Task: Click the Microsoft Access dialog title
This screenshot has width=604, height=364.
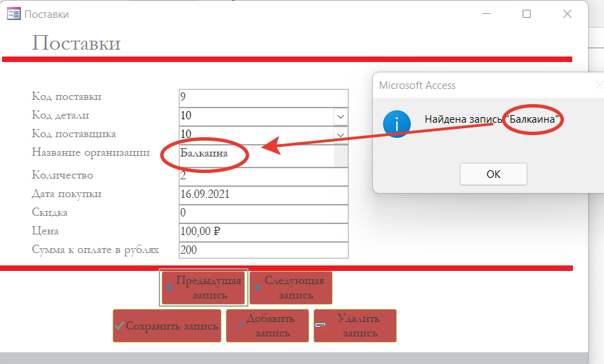Action: (x=417, y=85)
